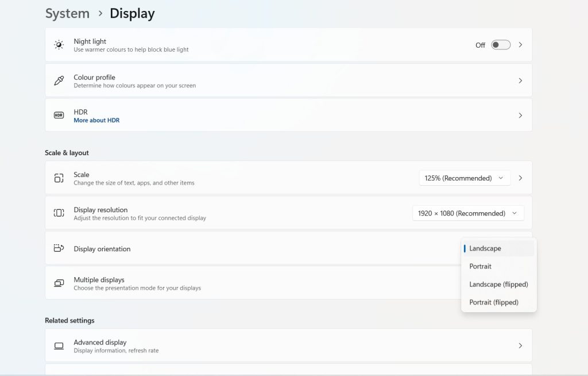588x376 pixels.
Task: Open the More about HDR link
Action: (x=96, y=121)
